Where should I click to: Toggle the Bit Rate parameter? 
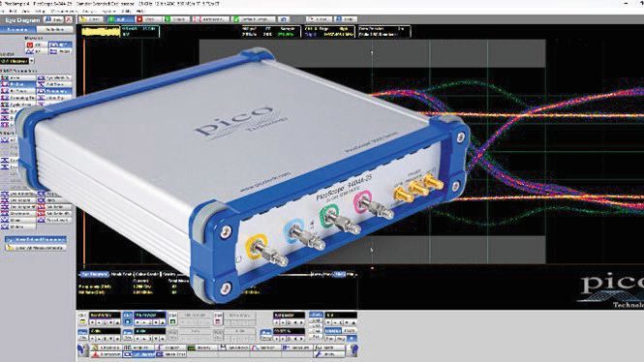click(18, 84)
